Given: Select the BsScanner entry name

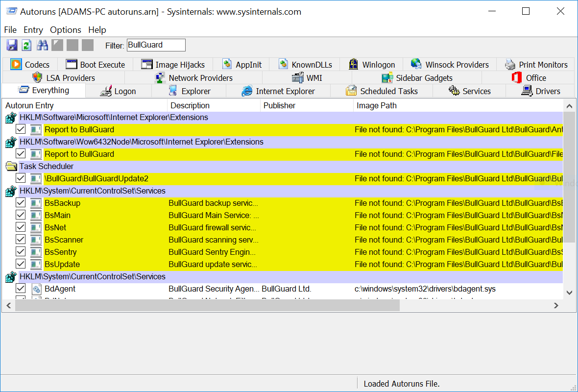Looking at the screenshot, I should pyautogui.click(x=64, y=240).
